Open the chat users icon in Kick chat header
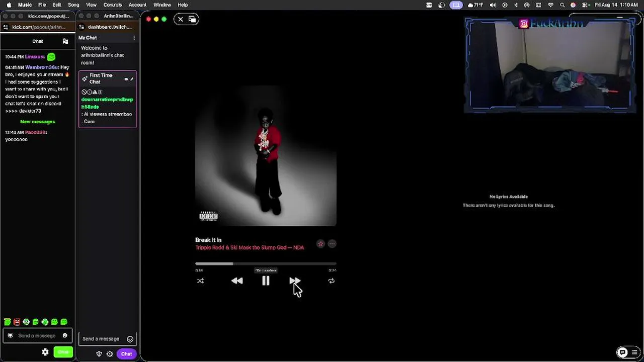Screen dimensions: 644x362 click(65, 41)
